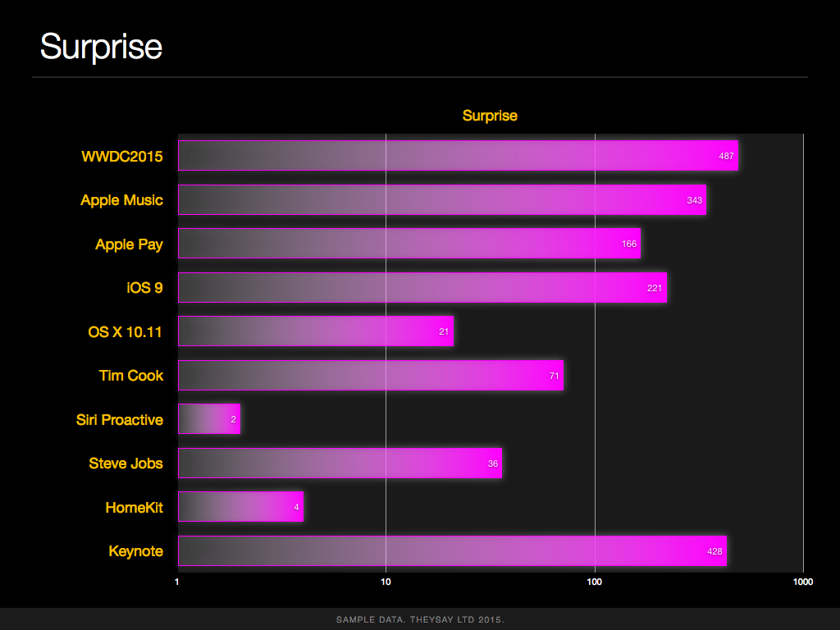Click the value '343' on the chart
840x630 pixels.
(x=694, y=200)
